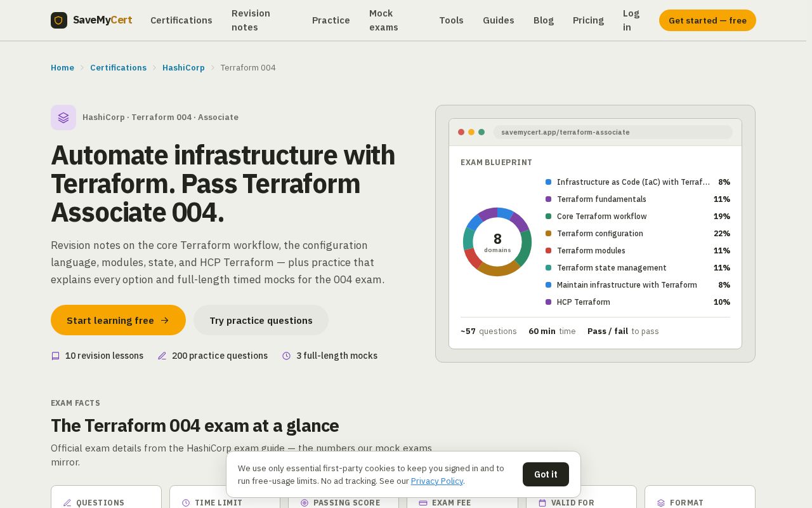The image size is (812, 508).
Task: Go to the Practice nav item
Action: coord(331,20)
